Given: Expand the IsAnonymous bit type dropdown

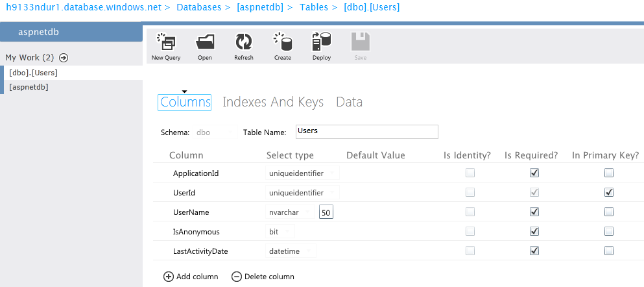Looking at the screenshot, I should pos(281,232).
